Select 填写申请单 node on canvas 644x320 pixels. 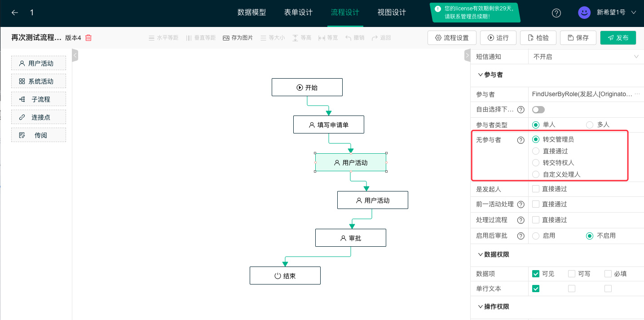tap(329, 124)
